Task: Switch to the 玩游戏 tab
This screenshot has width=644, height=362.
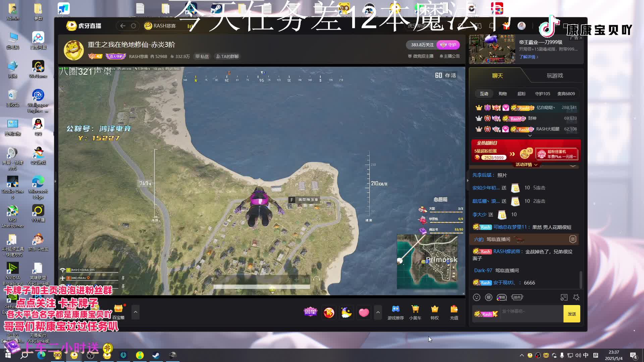Action: [x=555, y=76]
